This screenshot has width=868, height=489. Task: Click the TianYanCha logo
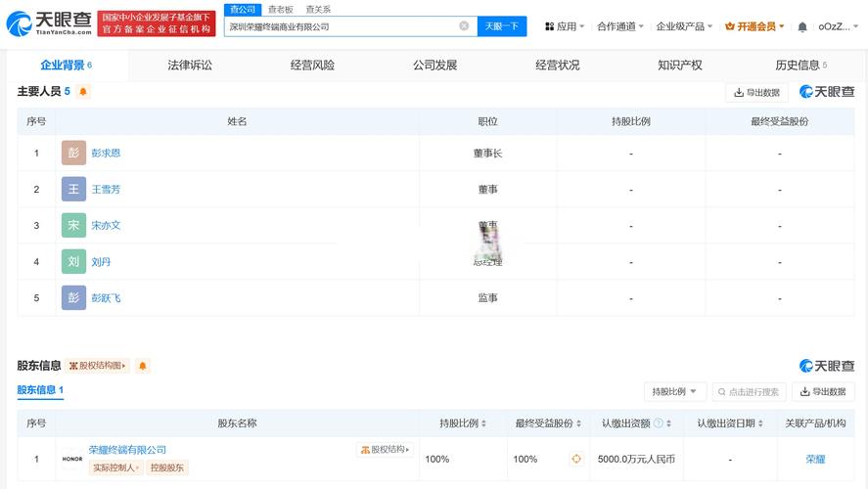tap(49, 23)
